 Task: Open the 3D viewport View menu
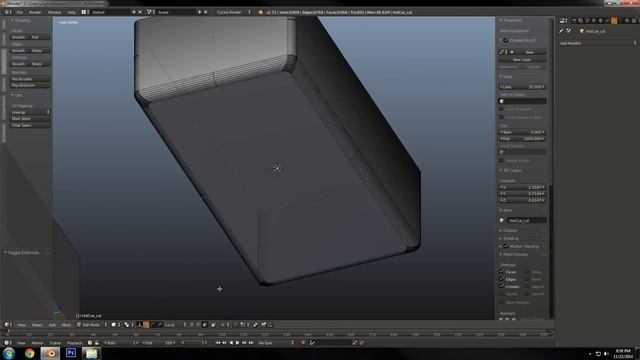pos(21,325)
